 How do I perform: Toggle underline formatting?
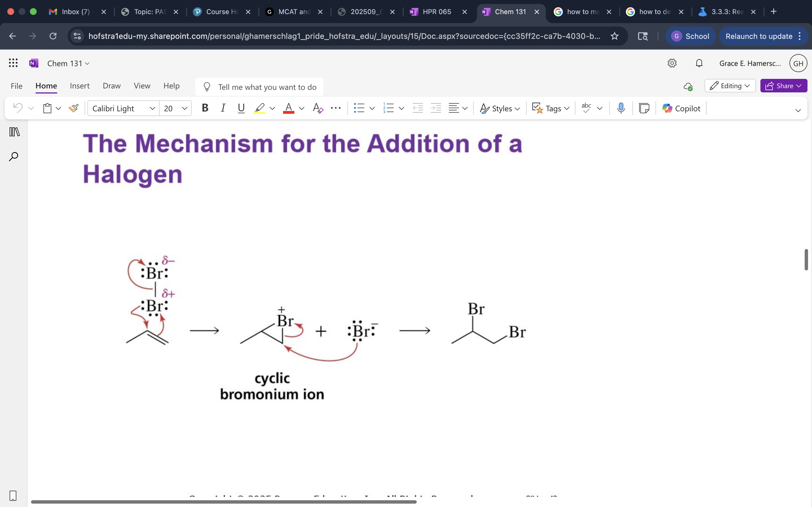coord(241,108)
